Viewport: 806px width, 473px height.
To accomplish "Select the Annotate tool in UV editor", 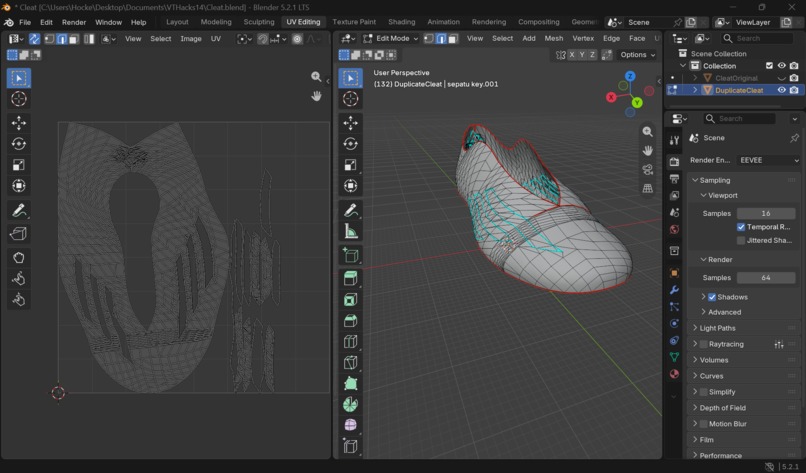I will click(x=19, y=210).
